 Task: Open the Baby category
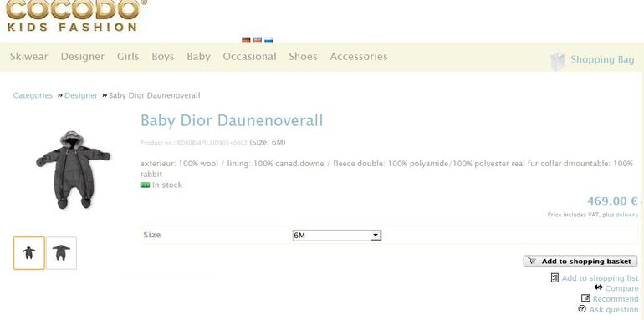pyautogui.click(x=199, y=57)
